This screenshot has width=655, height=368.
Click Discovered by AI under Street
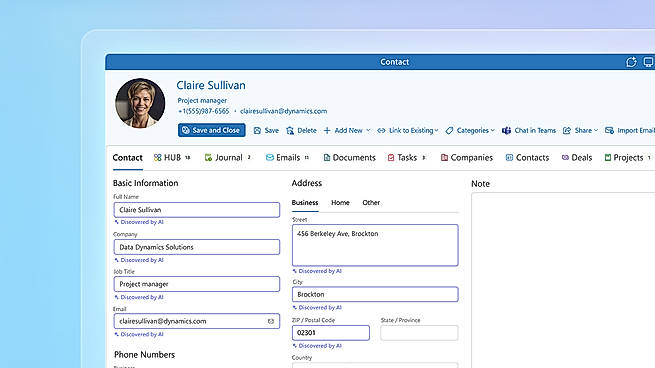[317, 271]
